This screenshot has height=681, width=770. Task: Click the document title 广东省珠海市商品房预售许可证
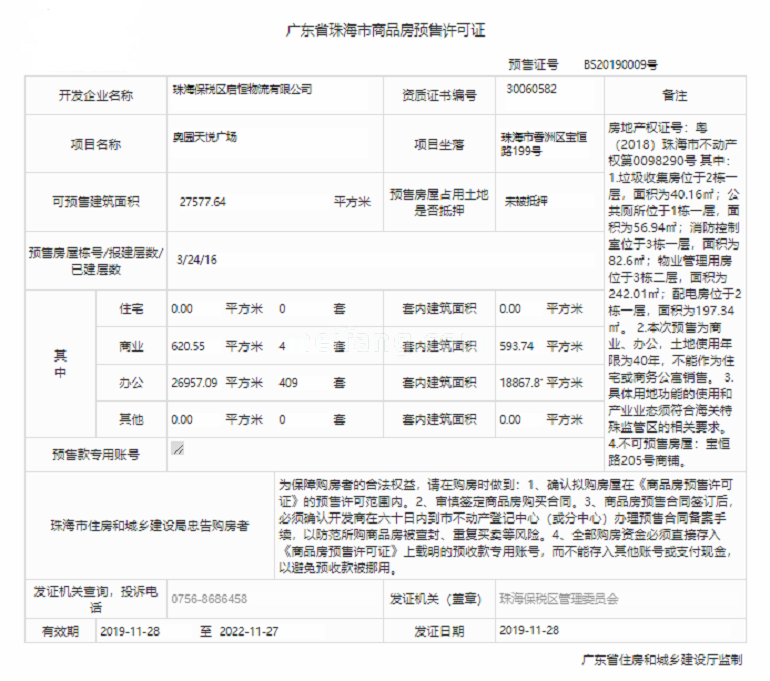pos(385,30)
